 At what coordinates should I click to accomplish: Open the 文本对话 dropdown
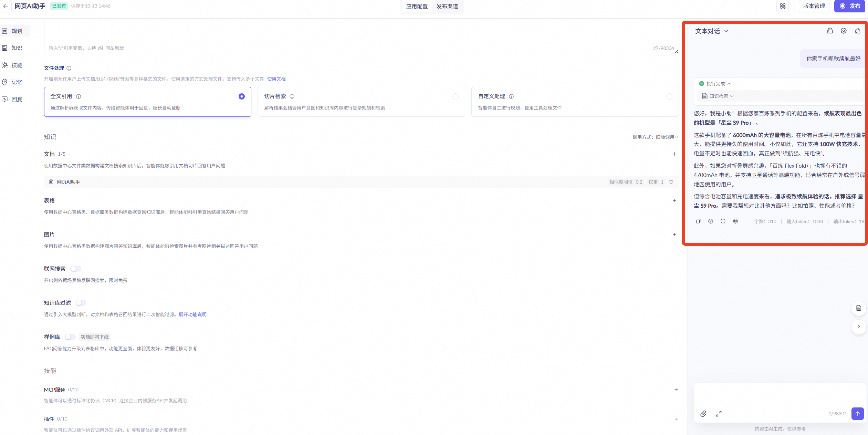point(711,31)
